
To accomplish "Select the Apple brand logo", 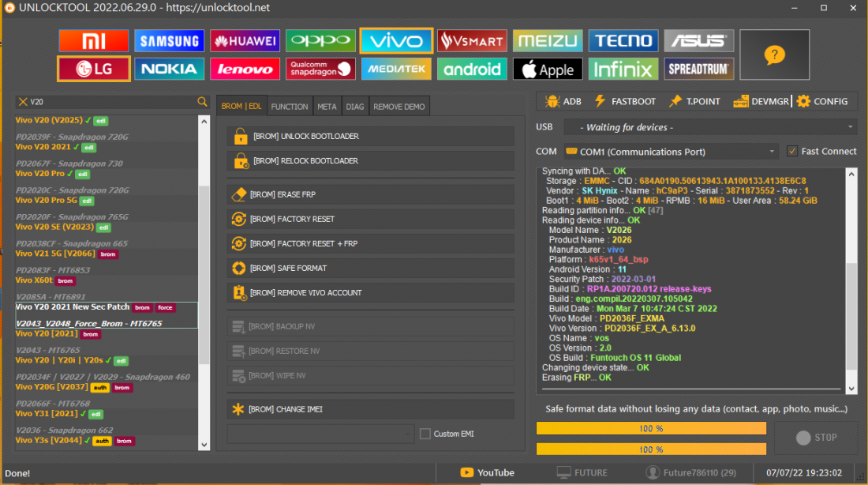I will [x=548, y=69].
